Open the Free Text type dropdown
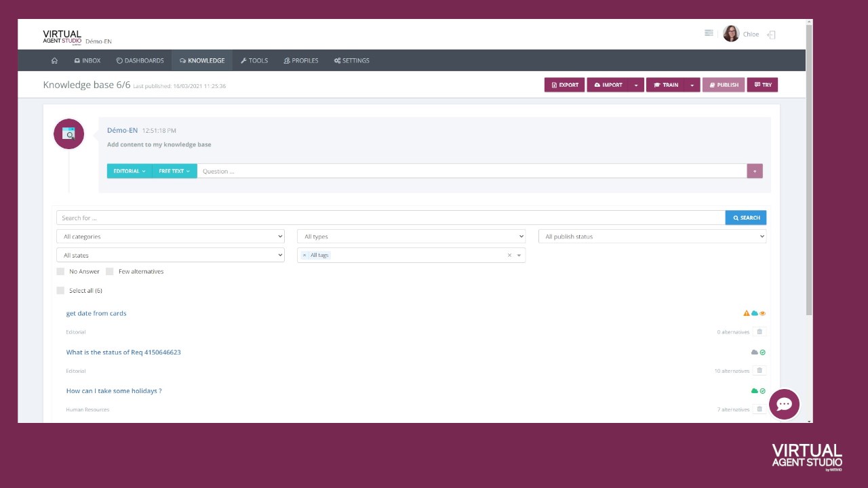Screen dimensions: 868x488 pos(174,171)
